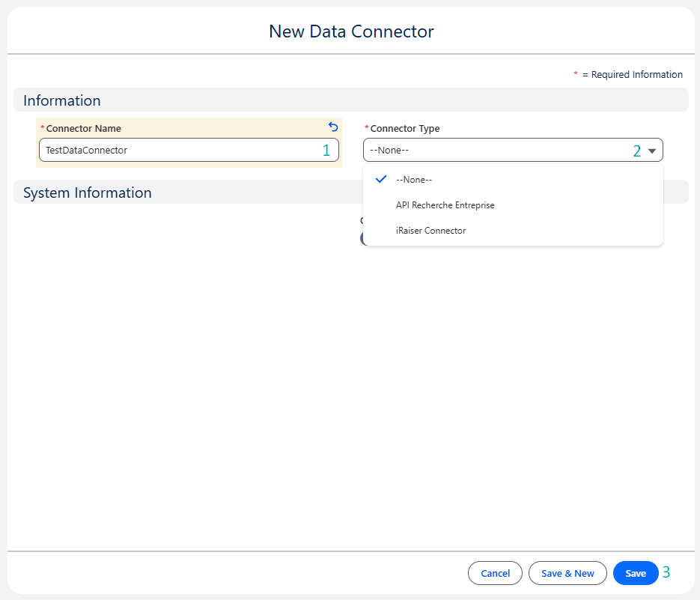Cancel creating the data connector

pos(495,572)
